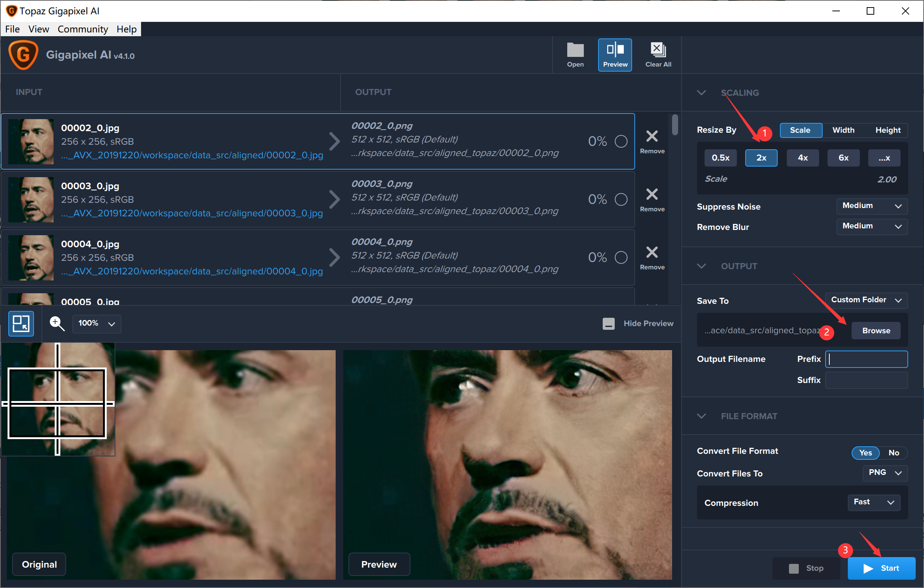This screenshot has width=924, height=588.
Task: Toggle the Preview toolbar button
Action: (615, 55)
